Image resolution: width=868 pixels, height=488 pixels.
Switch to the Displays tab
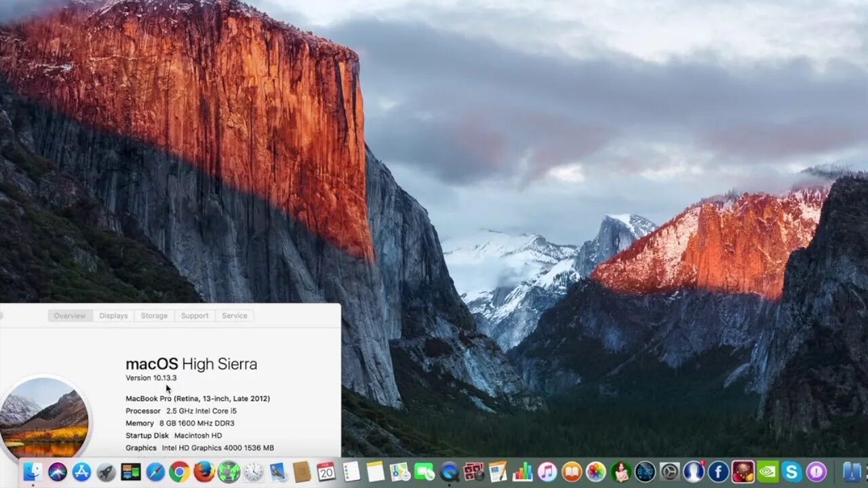pyautogui.click(x=113, y=316)
